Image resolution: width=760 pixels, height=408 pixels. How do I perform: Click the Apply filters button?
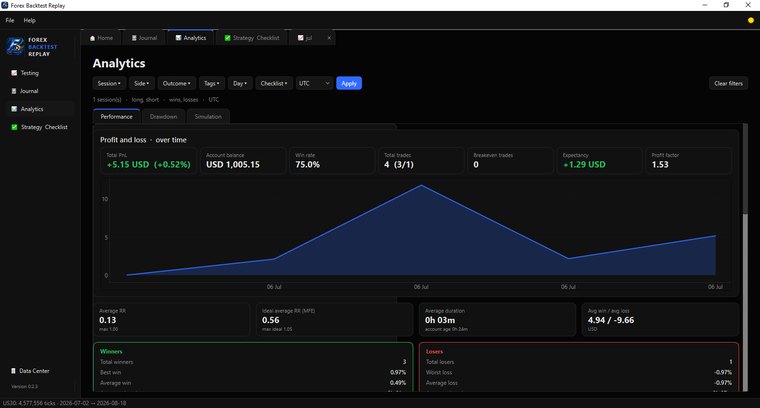click(x=349, y=83)
